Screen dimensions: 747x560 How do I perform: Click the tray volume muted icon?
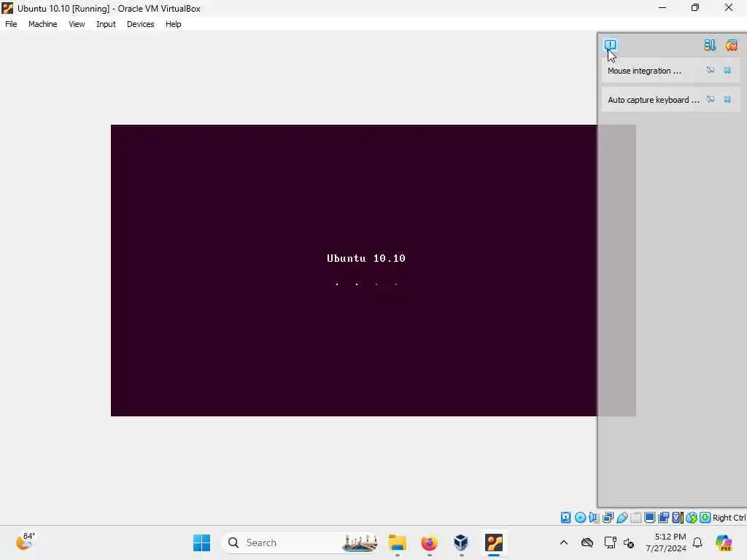[x=629, y=542]
